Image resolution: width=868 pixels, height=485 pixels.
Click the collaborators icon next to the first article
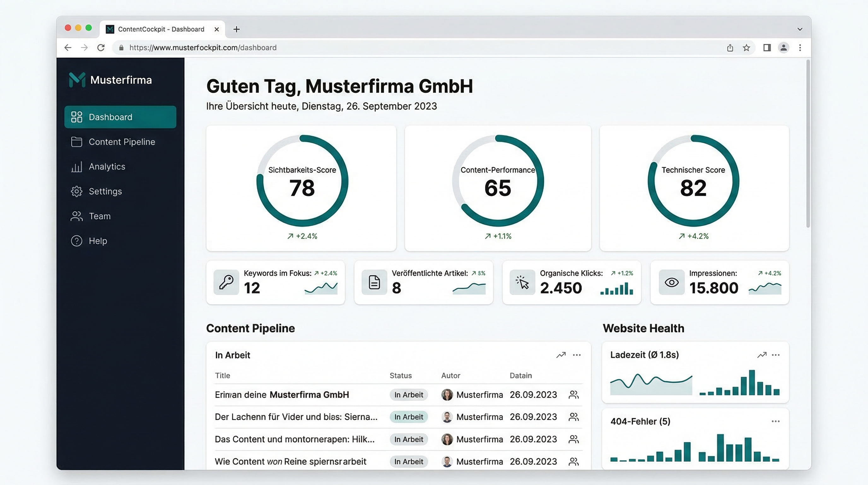(574, 395)
